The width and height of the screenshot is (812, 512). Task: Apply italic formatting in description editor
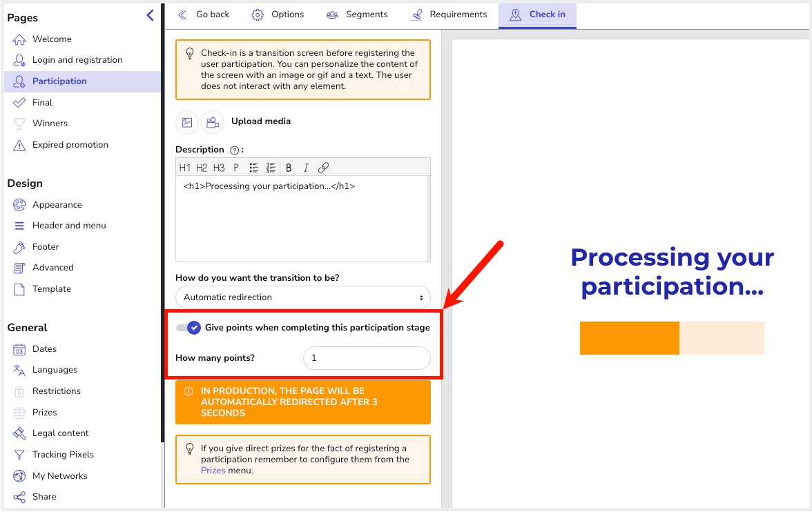click(x=306, y=168)
